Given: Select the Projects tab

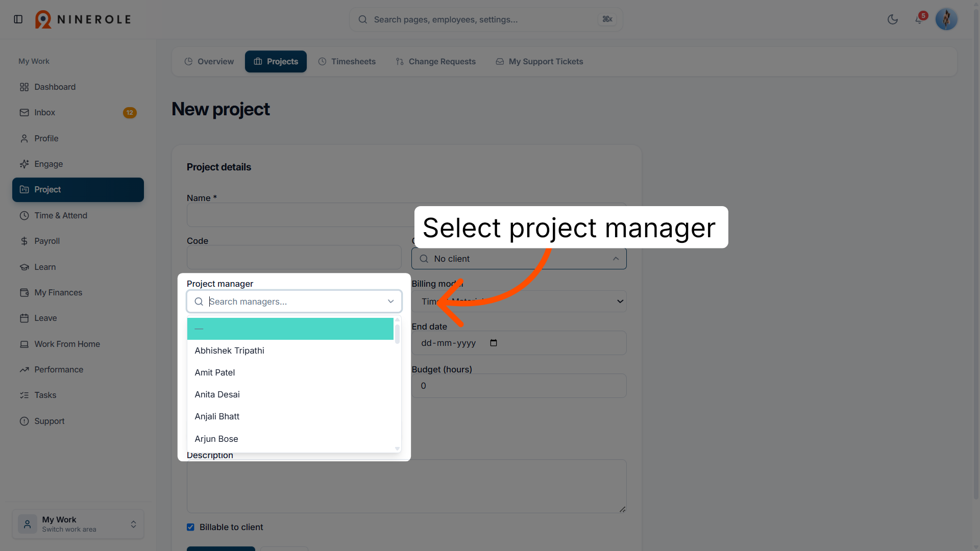Looking at the screenshot, I should pos(276,62).
